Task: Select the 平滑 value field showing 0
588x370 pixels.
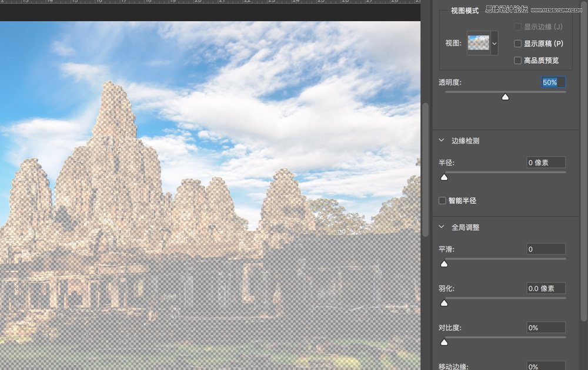Action: coord(546,249)
